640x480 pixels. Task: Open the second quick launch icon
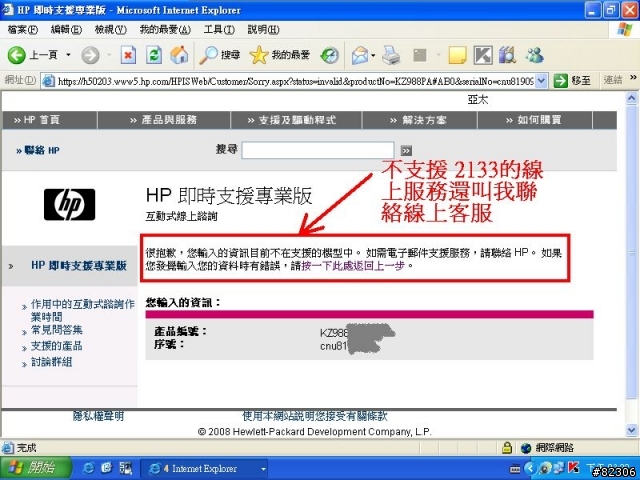click(107, 468)
